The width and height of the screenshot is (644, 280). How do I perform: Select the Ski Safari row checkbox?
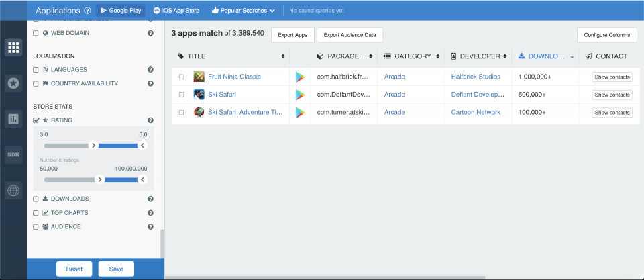[x=182, y=95]
